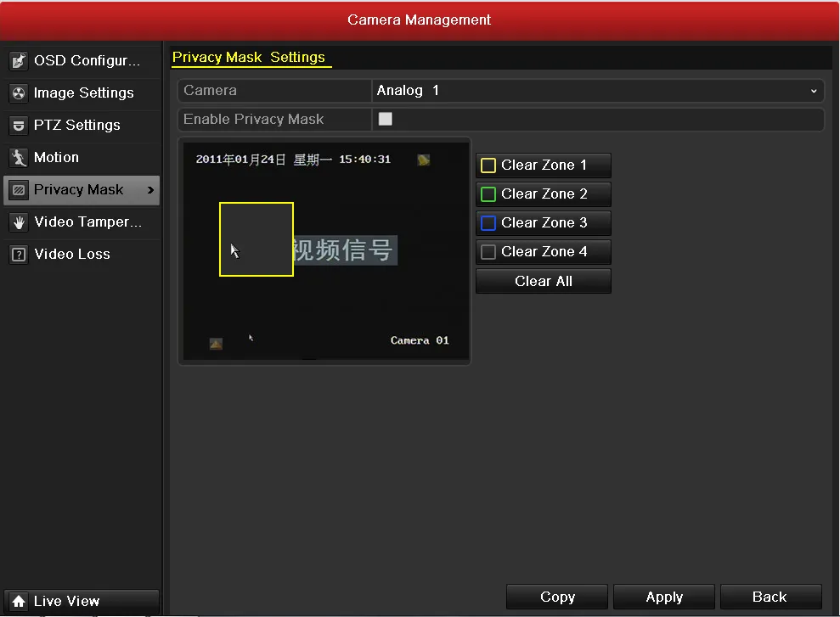Enable the Privacy Mask checkbox
The width and height of the screenshot is (840, 617).
coord(386,120)
